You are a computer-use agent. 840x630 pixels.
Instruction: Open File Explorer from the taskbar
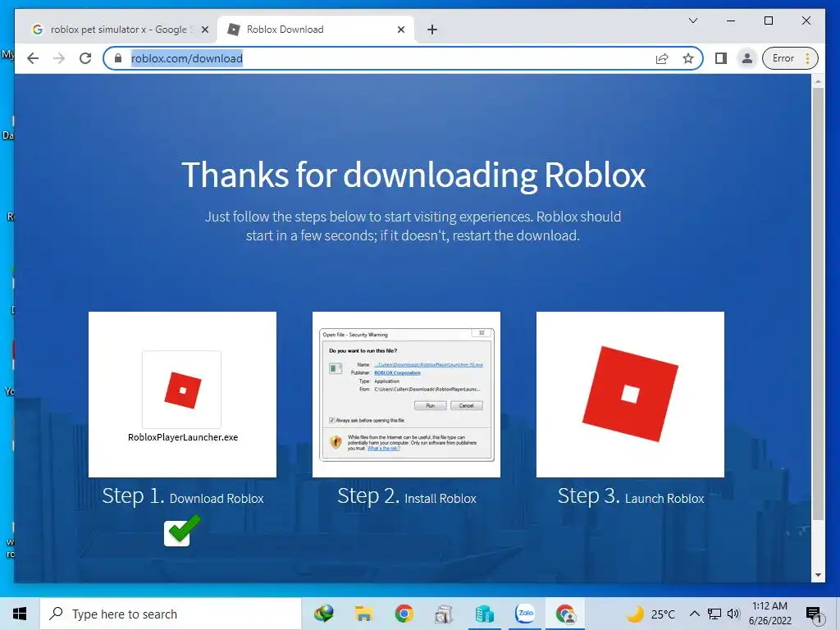click(x=363, y=614)
